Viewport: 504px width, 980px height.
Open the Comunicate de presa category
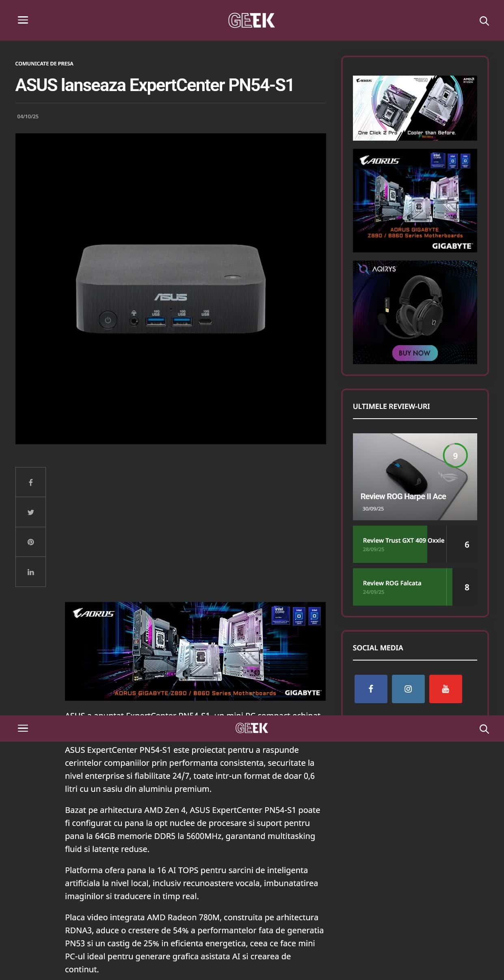pyautogui.click(x=44, y=63)
